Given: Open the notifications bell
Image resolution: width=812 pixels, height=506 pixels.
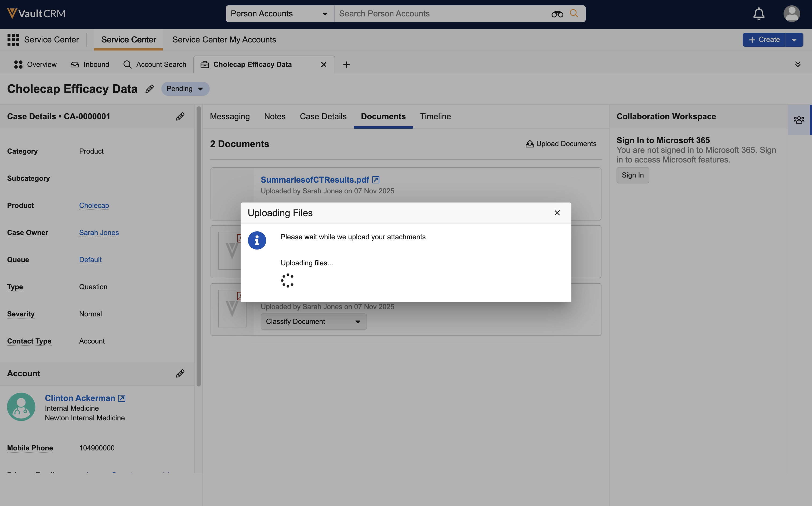Looking at the screenshot, I should pyautogui.click(x=759, y=14).
